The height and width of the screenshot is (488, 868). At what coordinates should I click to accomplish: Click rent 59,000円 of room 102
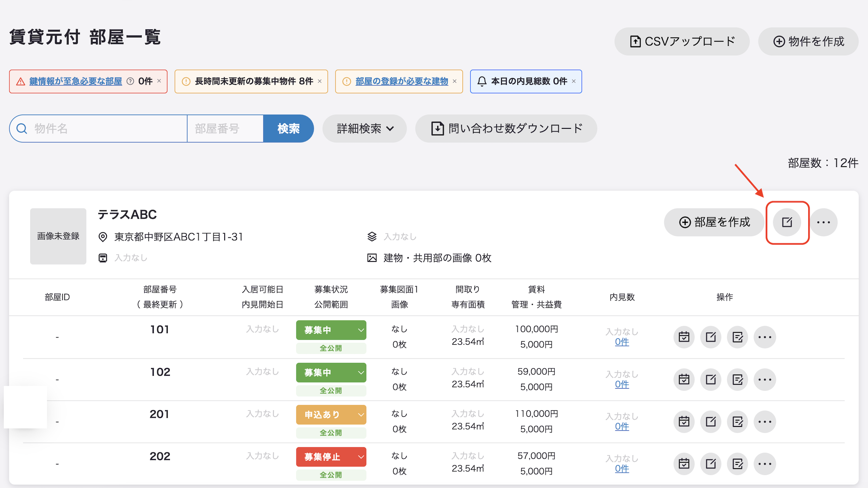coord(536,372)
